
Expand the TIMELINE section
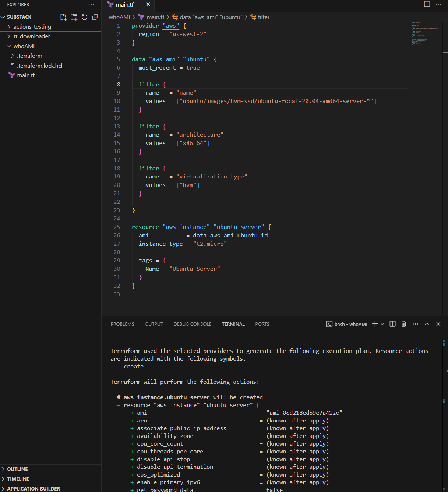[x=50, y=479]
